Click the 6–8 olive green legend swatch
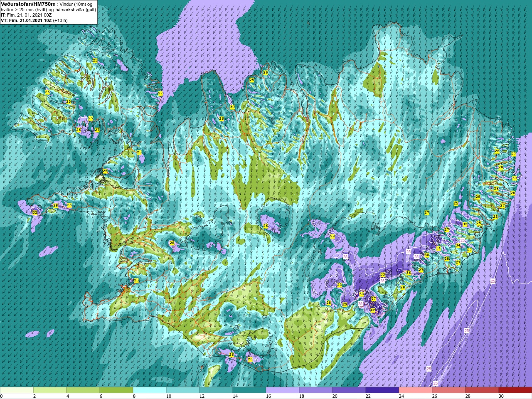The width and height of the screenshot is (532, 399). click(116, 390)
